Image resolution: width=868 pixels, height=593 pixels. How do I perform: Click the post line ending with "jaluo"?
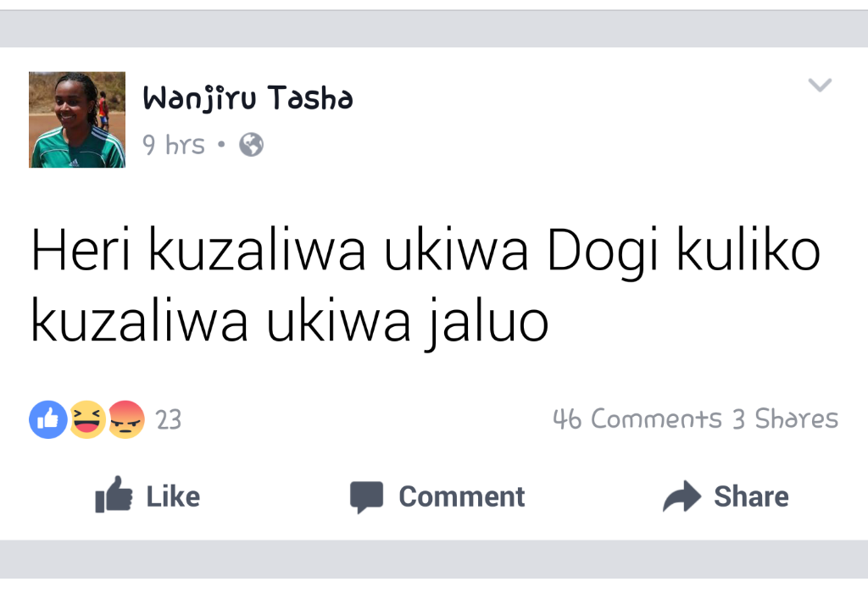coord(290,322)
